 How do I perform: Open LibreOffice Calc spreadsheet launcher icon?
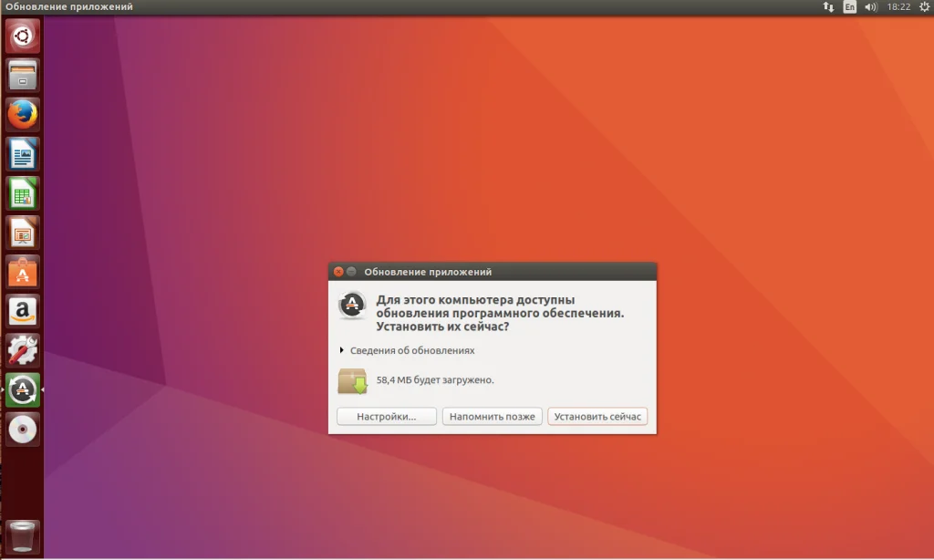(23, 193)
